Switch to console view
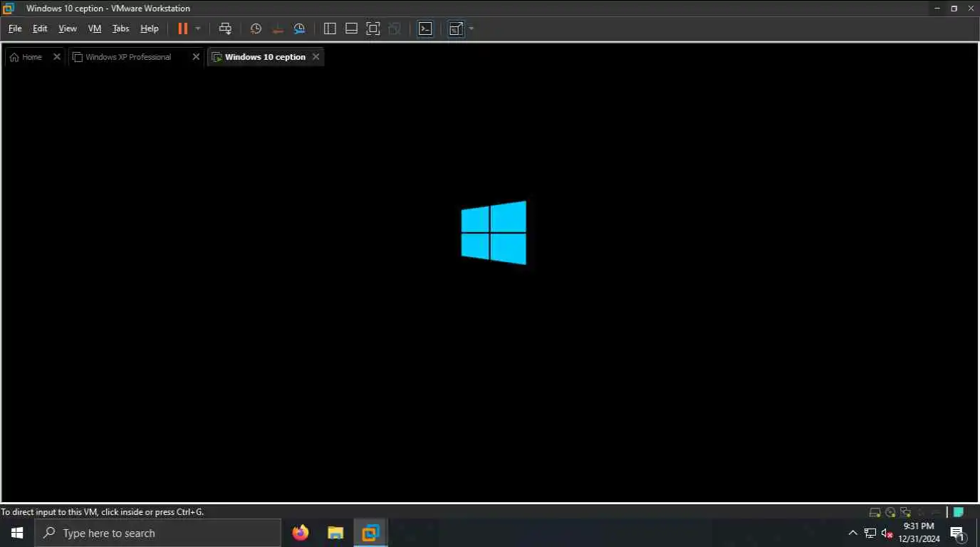Image resolution: width=980 pixels, height=547 pixels. coord(425,28)
